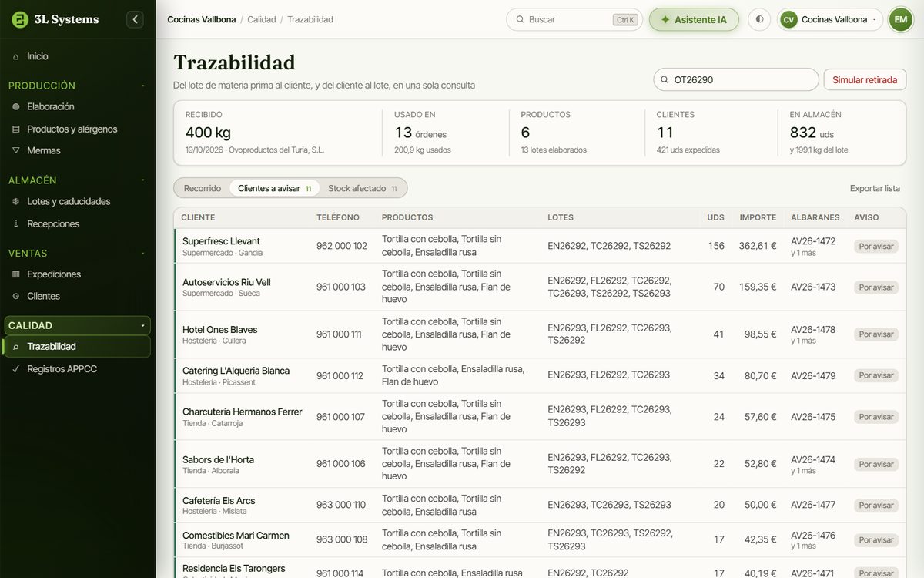Switch to the Recorrido tab
This screenshot has height=578, width=924.
coord(203,188)
